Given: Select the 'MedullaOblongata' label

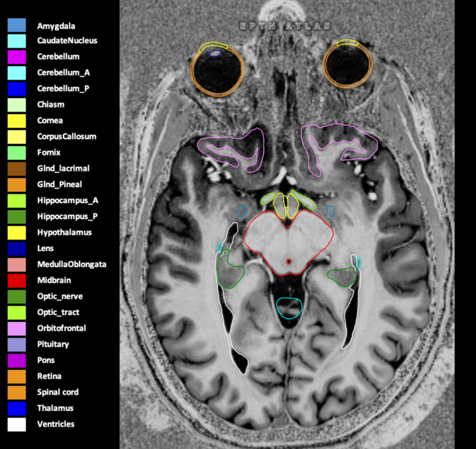Looking at the screenshot, I should click(x=72, y=264).
